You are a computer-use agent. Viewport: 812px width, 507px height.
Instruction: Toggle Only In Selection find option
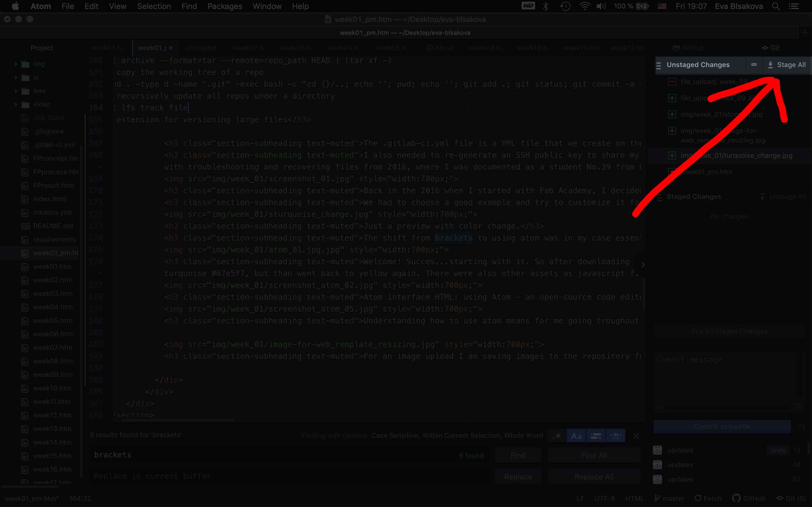click(596, 436)
